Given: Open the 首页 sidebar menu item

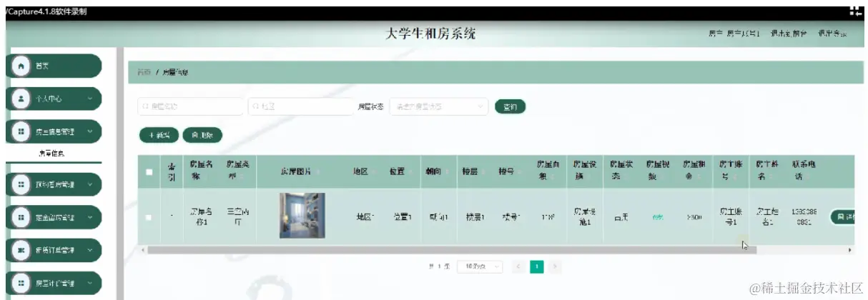Looking at the screenshot, I should point(54,66).
